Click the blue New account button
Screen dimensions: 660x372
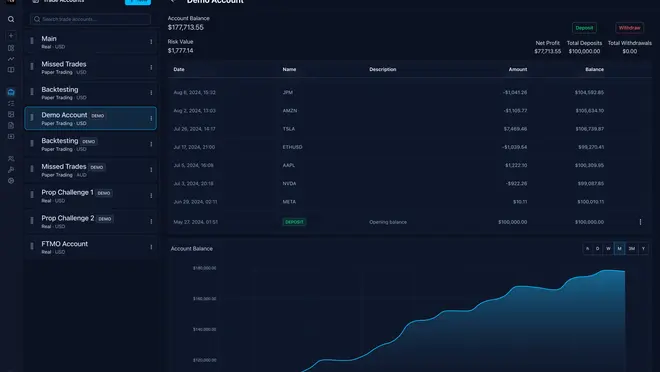coord(138,2)
